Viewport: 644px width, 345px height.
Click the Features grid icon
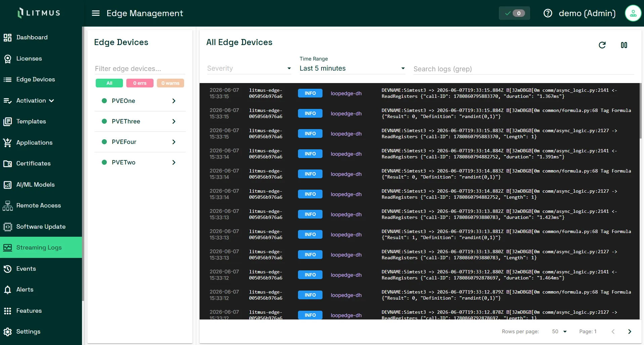coord(7,311)
